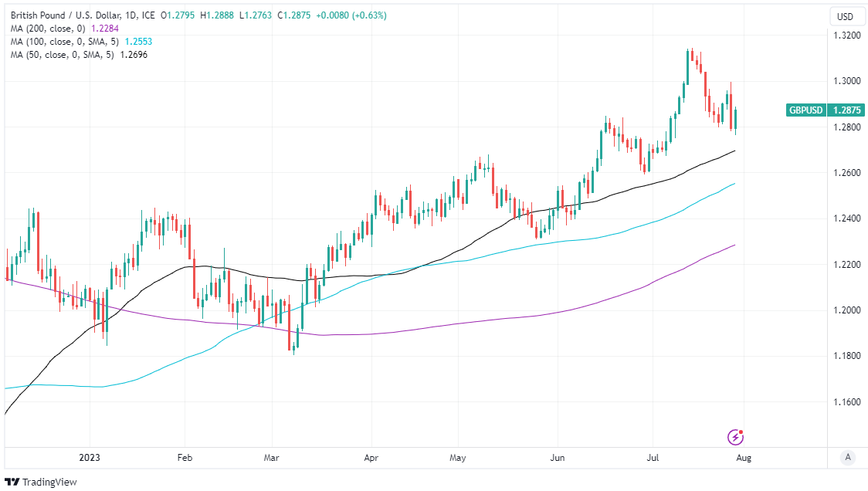Click the lightning bolt event icon
This screenshot has height=491, width=868.
[x=735, y=438]
